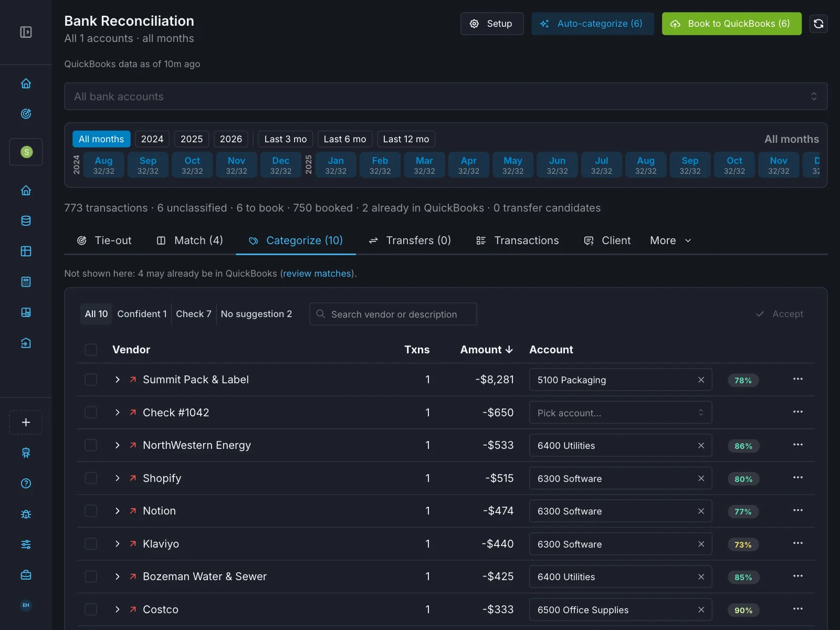Open the briefcase icon in sidebar

26,575
